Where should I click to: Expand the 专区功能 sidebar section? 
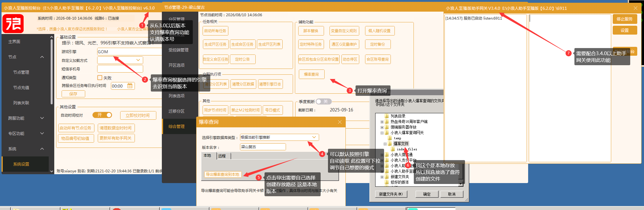tap(42, 133)
